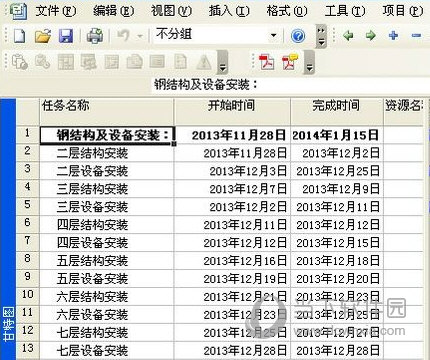Select task cell 六层设备安装
The image size is (430, 360).
point(107,315)
